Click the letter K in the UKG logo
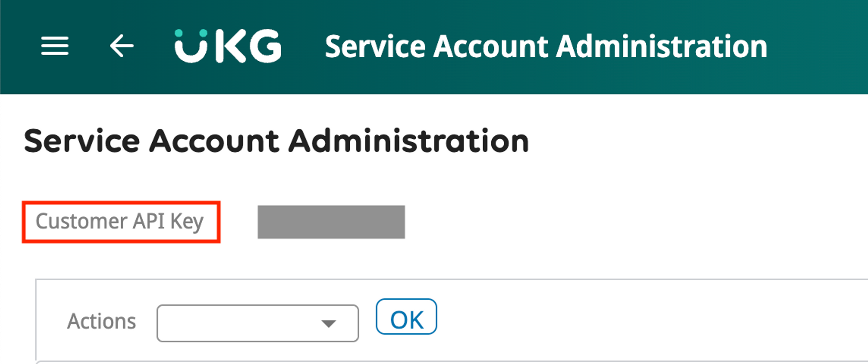This screenshot has width=868, height=364. 231,46
